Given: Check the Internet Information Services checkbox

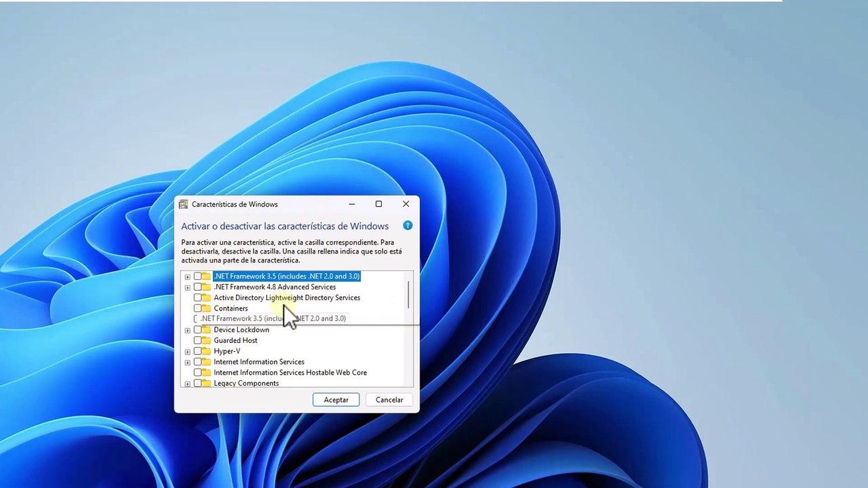Looking at the screenshot, I should coord(197,362).
